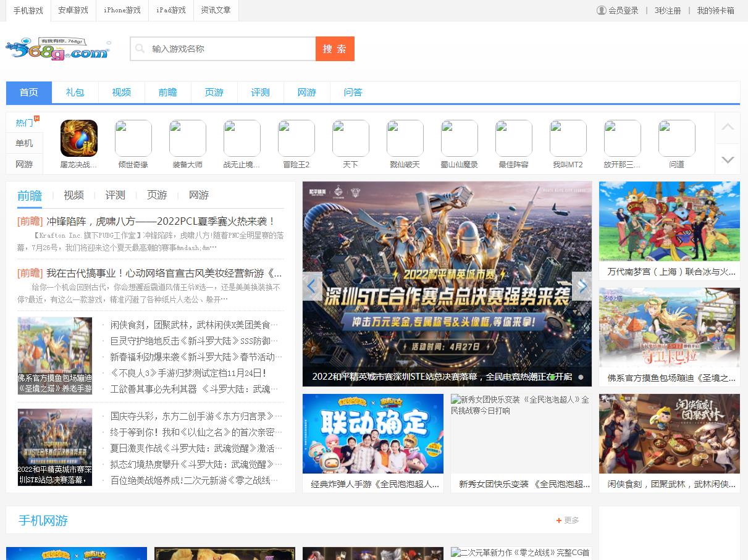748x560 pixels.
Task: Open 新秀女团快乐变装 article caption
Action: click(524, 484)
